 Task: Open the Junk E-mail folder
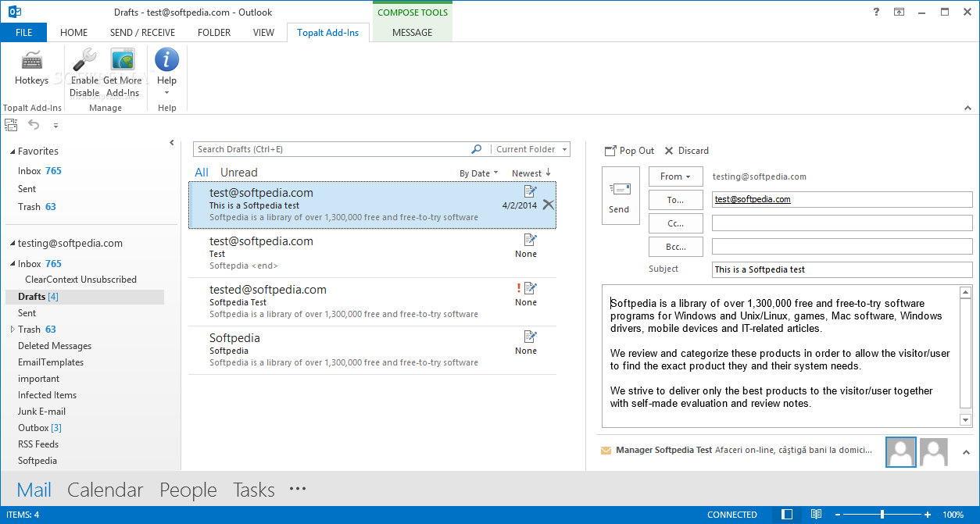41,412
